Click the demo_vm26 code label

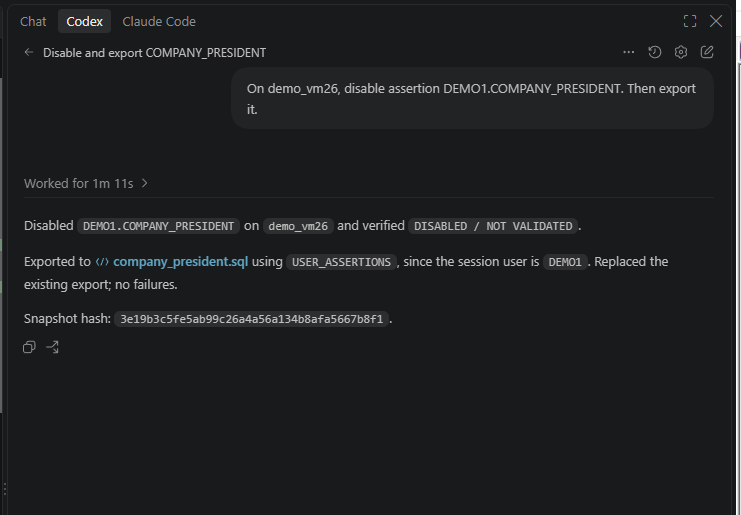298,226
